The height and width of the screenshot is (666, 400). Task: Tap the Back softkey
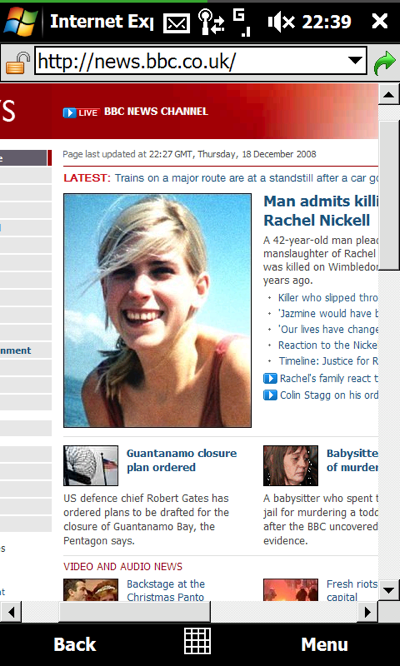pyautogui.click(x=75, y=645)
